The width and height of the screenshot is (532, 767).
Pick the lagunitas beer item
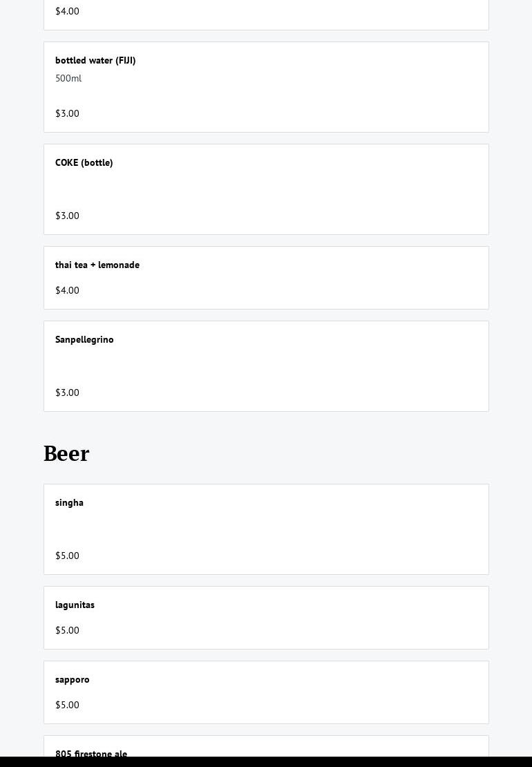coord(266,618)
